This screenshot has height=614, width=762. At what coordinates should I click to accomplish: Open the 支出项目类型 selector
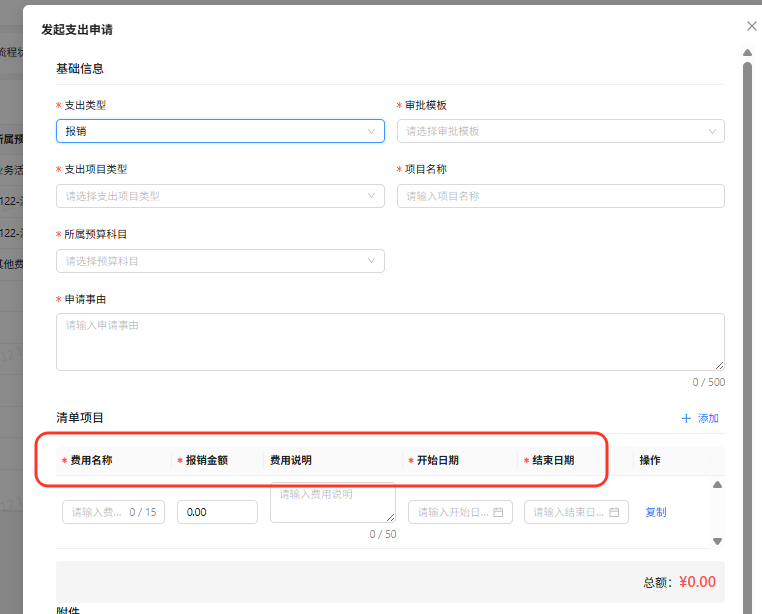(x=220, y=196)
